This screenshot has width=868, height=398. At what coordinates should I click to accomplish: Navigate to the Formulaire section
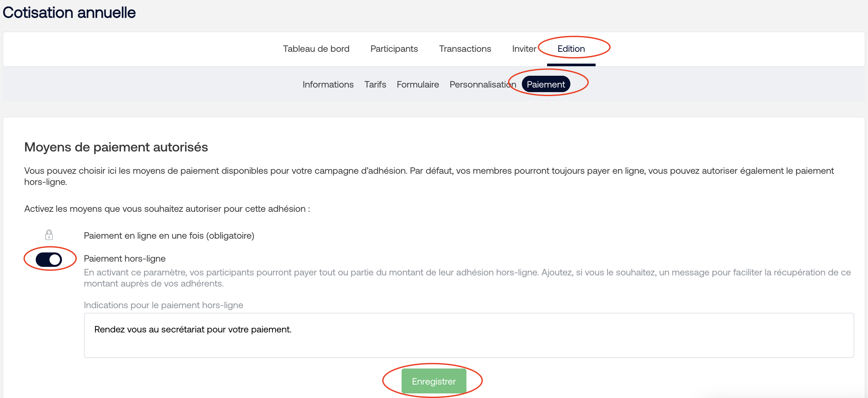coord(419,84)
